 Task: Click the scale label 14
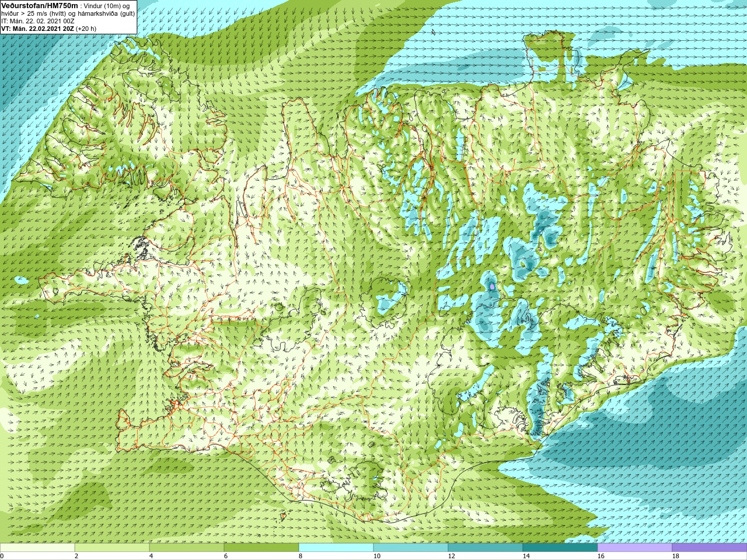click(x=526, y=556)
